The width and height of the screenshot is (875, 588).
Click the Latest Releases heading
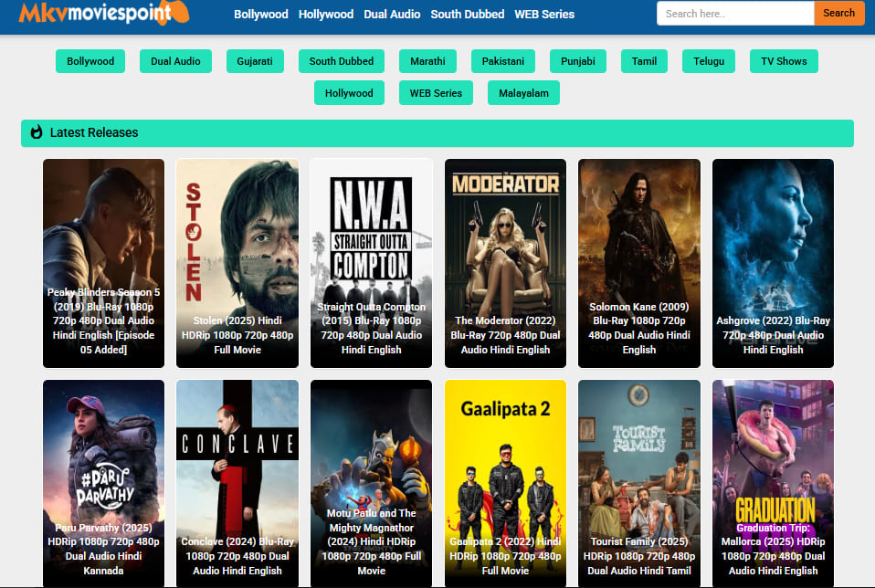pos(94,132)
